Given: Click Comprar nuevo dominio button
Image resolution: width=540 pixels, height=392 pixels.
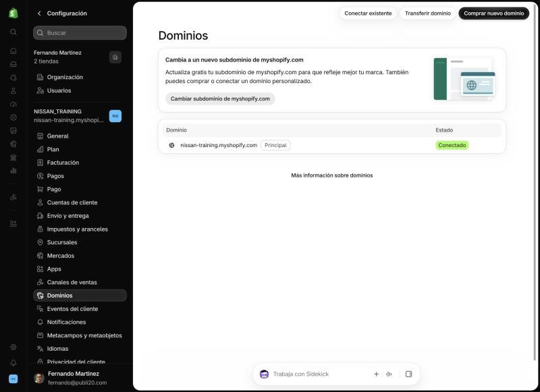Looking at the screenshot, I should 493,13.
